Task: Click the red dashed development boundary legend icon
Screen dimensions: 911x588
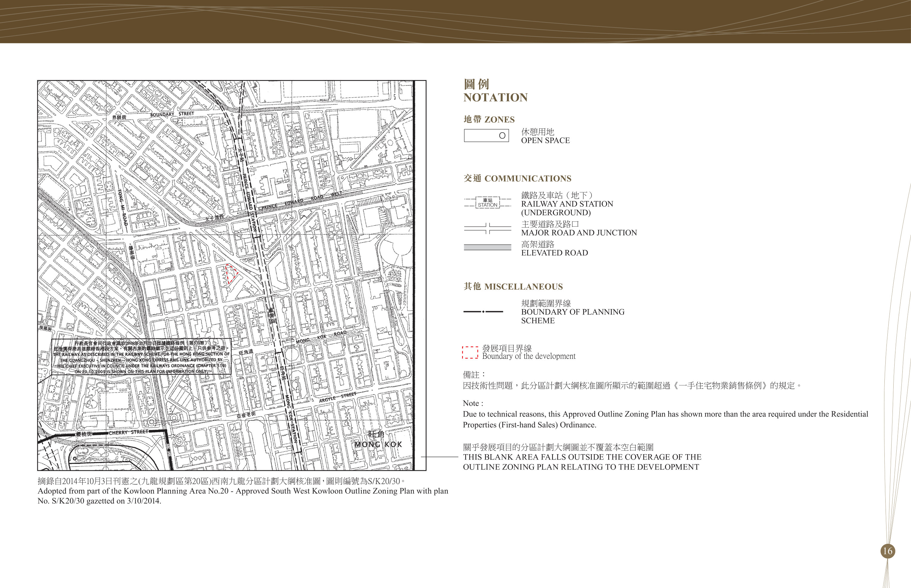Action: click(470, 352)
